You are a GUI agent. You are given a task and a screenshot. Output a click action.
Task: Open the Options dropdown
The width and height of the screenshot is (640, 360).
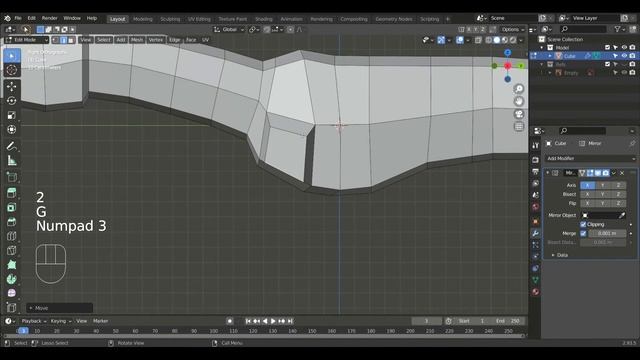coord(513,29)
